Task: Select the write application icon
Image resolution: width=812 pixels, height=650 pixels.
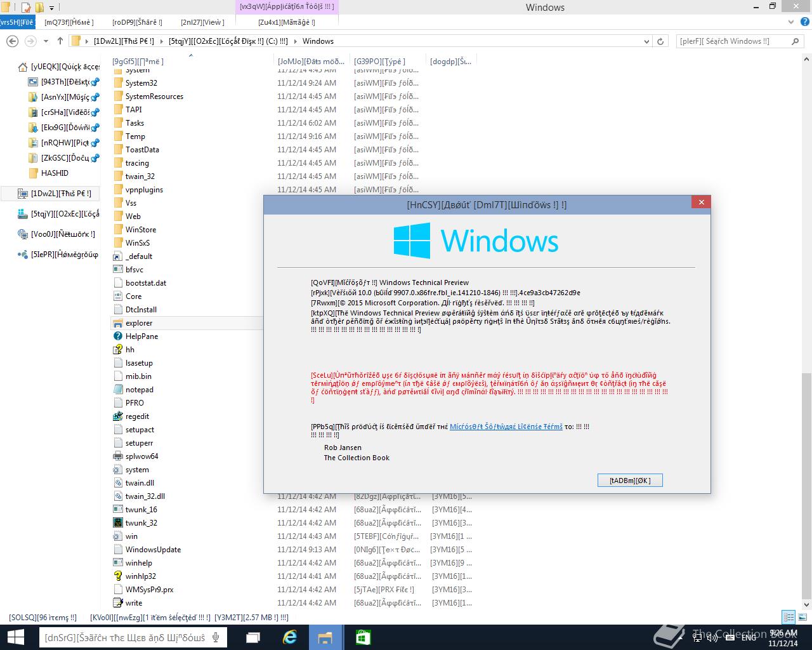Action: [x=117, y=603]
